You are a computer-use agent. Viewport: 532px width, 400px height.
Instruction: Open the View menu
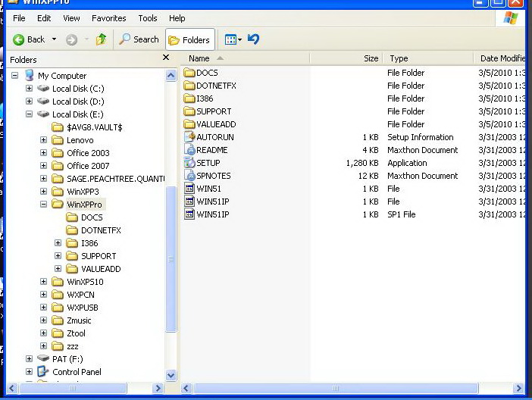click(x=71, y=18)
